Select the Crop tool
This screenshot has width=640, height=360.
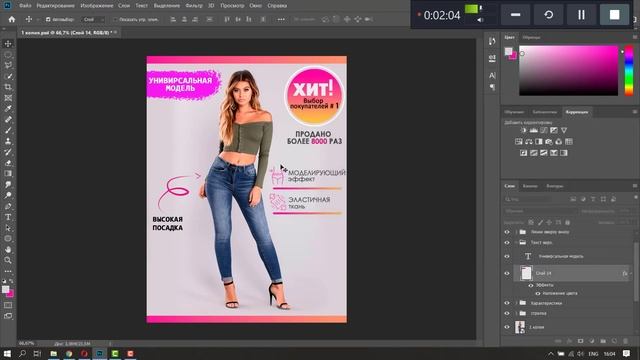click(x=8, y=87)
